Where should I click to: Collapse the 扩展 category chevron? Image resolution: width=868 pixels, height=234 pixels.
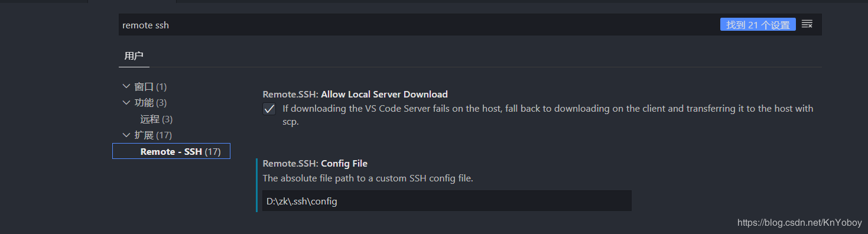click(x=126, y=135)
